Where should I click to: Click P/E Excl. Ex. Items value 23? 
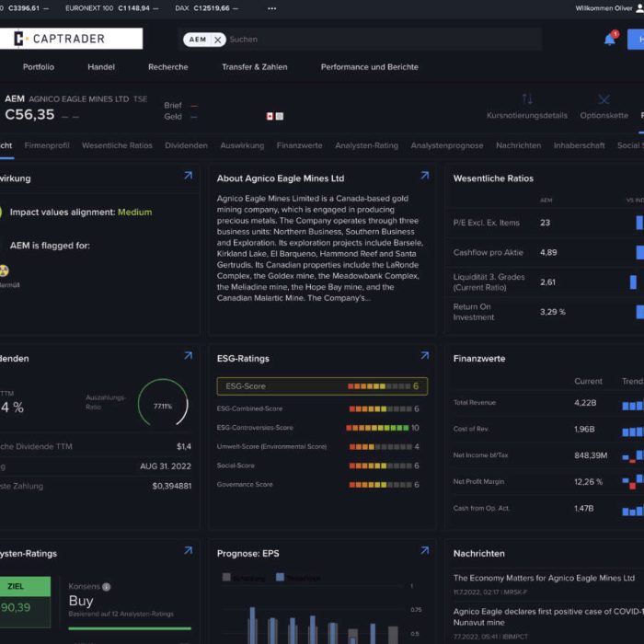pos(545,223)
